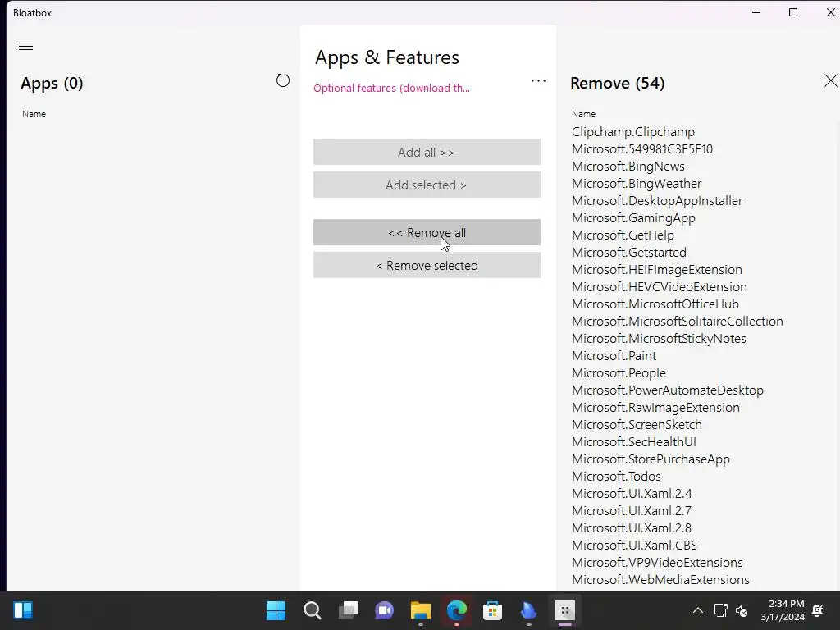Open the network status tray icon
Viewport: 840px width, 630px height.
pyautogui.click(x=720, y=610)
